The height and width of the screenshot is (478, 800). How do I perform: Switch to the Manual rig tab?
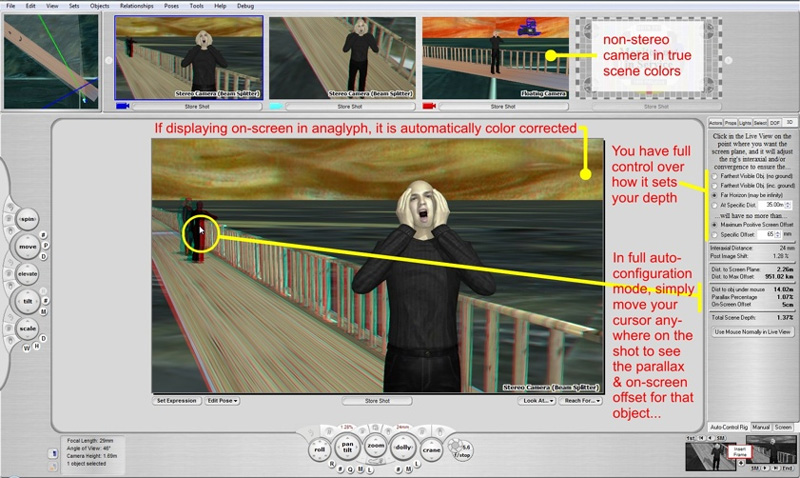click(x=761, y=427)
